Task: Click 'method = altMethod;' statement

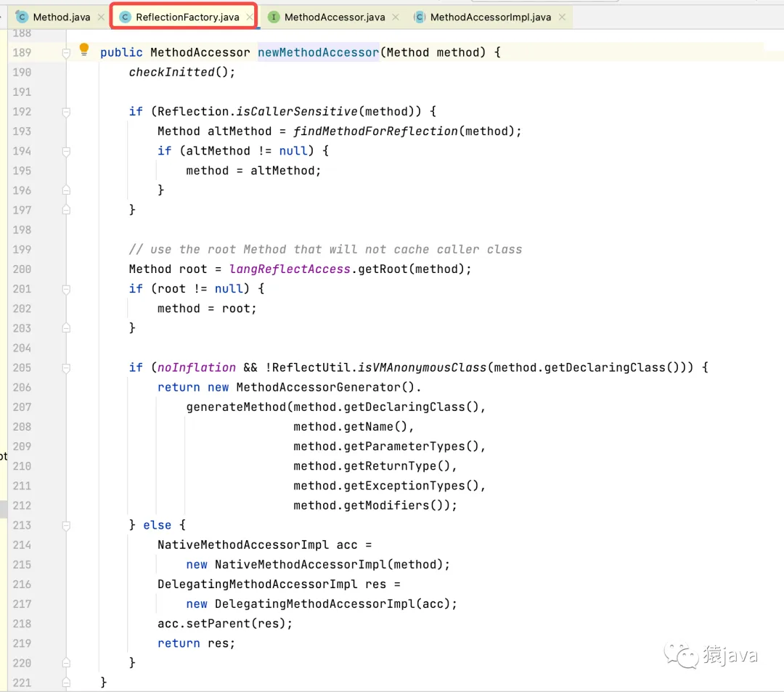Action: click(253, 171)
